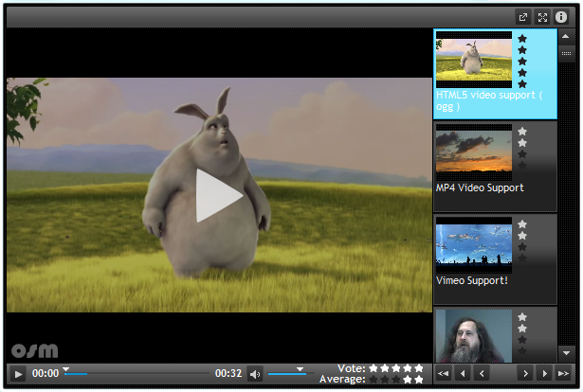Vote two stars in the Vote row
The width and height of the screenshot is (583, 392).
pos(385,368)
